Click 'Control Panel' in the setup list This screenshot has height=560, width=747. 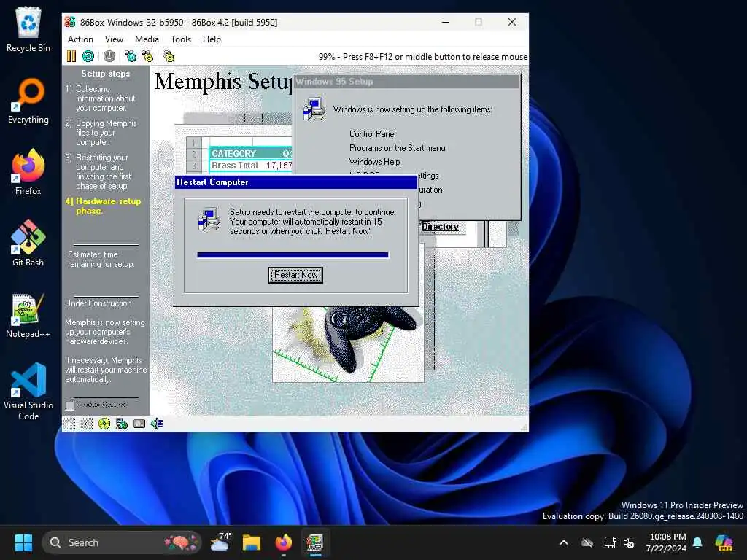tap(373, 134)
